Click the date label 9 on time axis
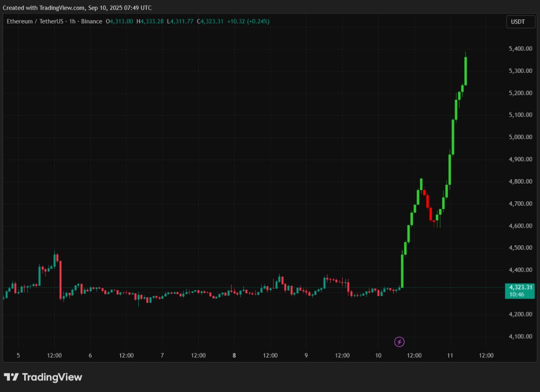The height and width of the screenshot is (392, 540). coord(306,355)
